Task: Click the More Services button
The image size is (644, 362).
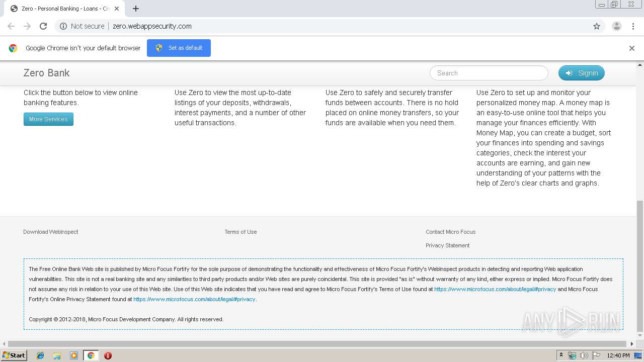Action: pyautogui.click(x=48, y=119)
